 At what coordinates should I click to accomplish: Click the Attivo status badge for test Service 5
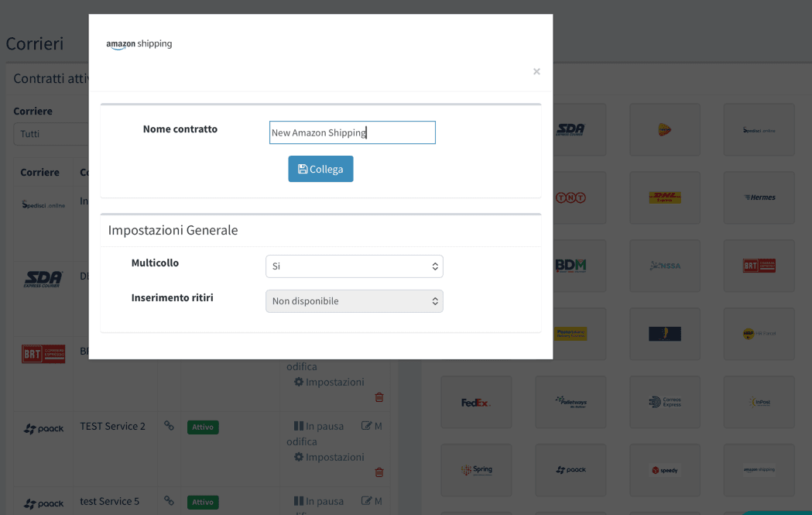202,502
